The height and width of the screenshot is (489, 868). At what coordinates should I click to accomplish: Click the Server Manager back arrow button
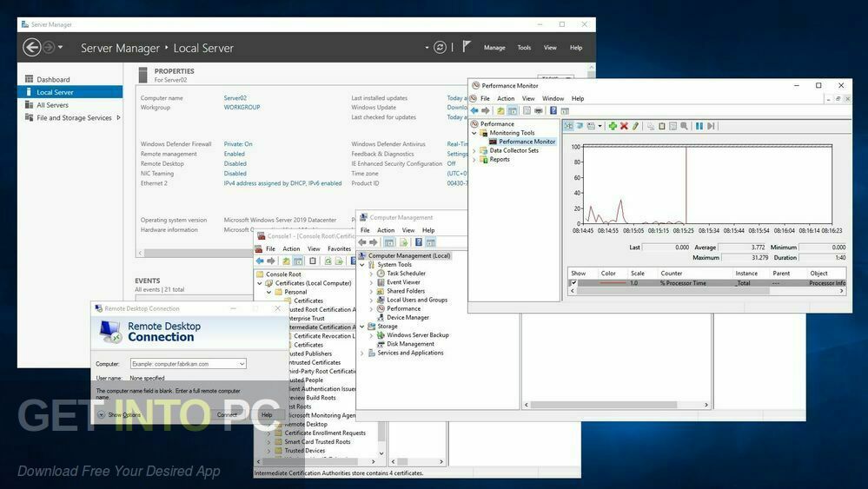[x=31, y=48]
